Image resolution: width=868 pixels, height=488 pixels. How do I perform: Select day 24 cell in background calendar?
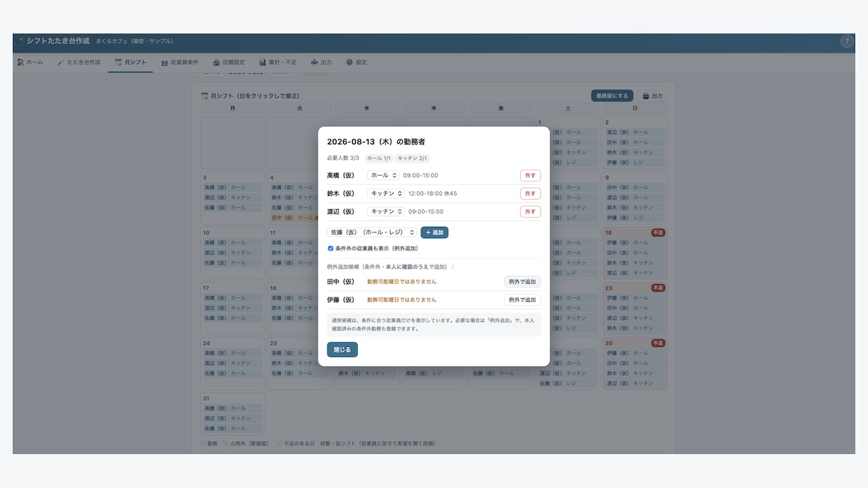(233, 364)
